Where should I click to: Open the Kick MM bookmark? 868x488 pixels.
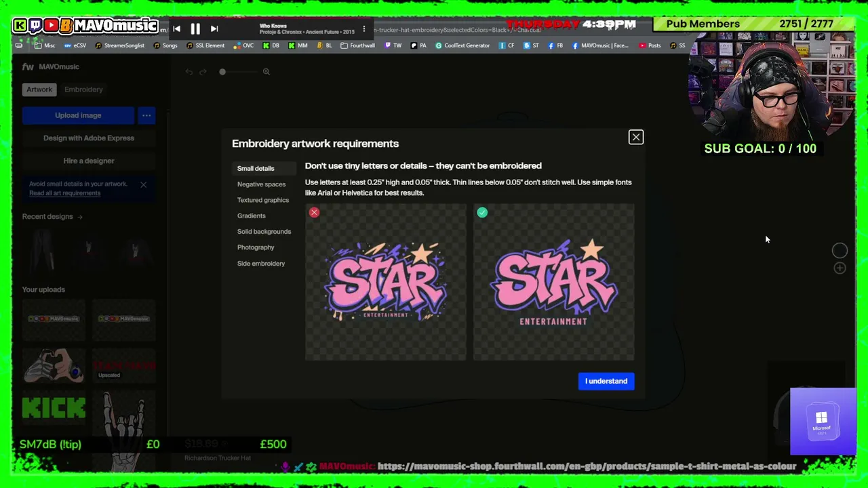click(298, 46)
